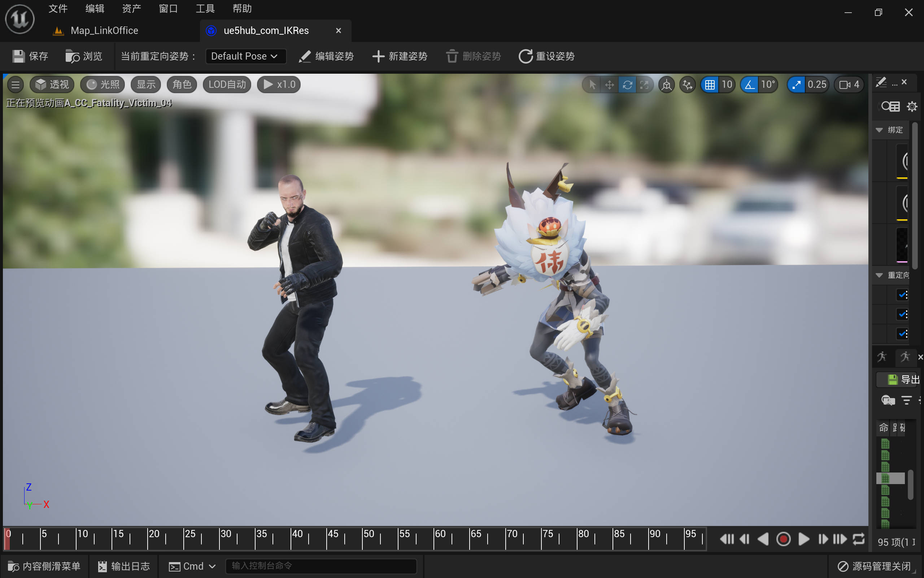Open the asset browser filter lines icon
The width and height of the screenshot is (924, 578).
click(906, 400)
